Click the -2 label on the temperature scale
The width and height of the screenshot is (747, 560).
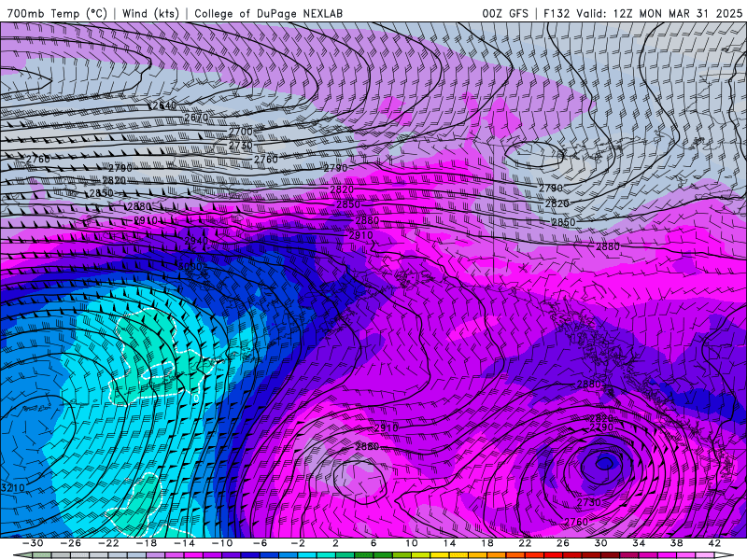coord(298,543)
